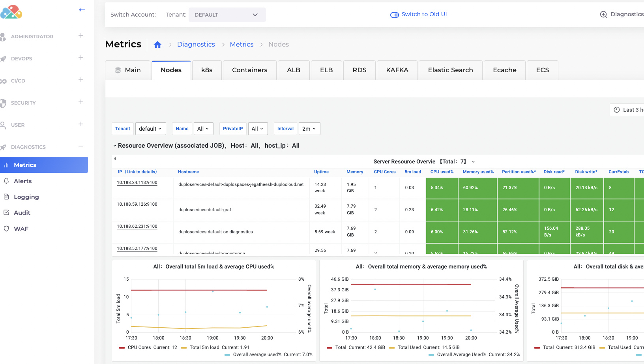
Task: Switch to the k8s tab
Action: coord(206,70)
